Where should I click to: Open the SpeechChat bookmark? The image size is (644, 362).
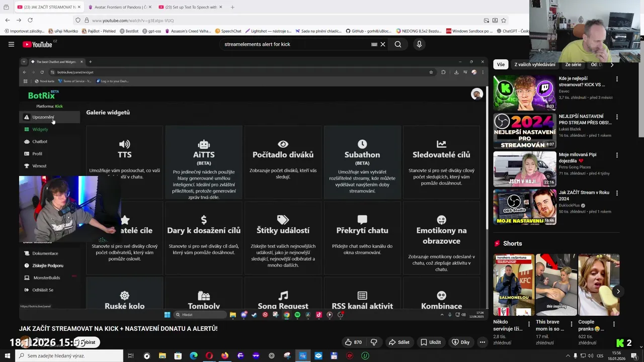pos(228,31)
